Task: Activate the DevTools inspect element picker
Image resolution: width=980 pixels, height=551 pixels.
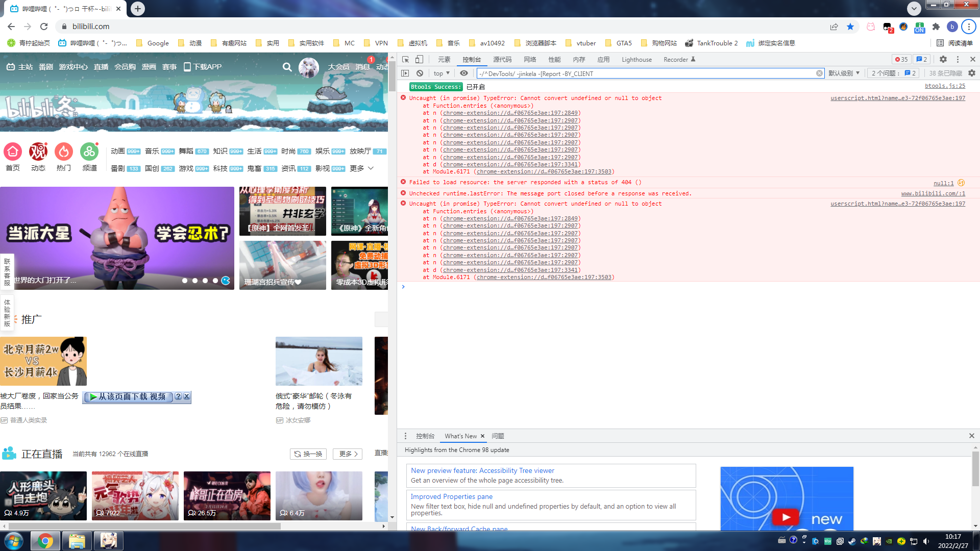Action: (405, 59)
